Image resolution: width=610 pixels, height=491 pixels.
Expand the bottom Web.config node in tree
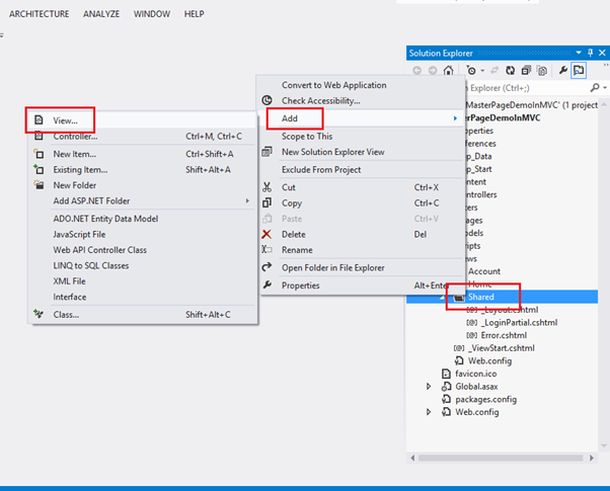point(428,412)
